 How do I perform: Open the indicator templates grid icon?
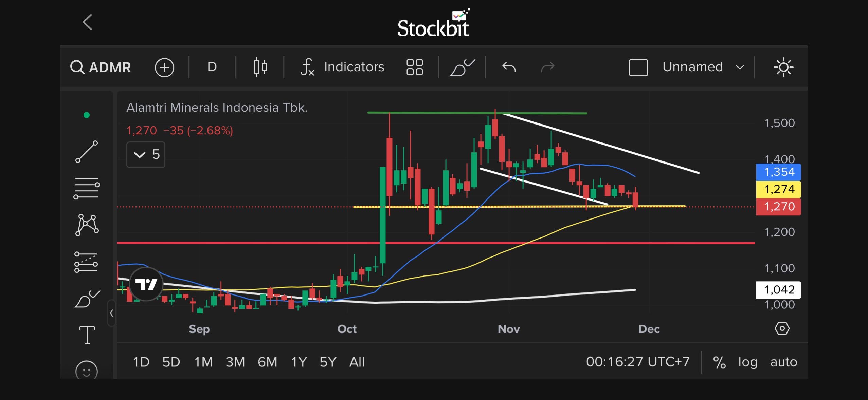414,67
